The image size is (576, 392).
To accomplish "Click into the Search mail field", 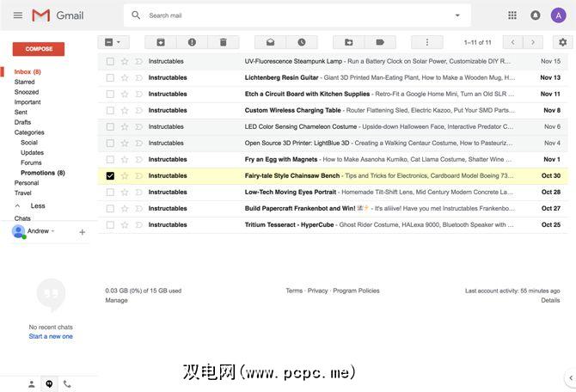I will (297, 15).
